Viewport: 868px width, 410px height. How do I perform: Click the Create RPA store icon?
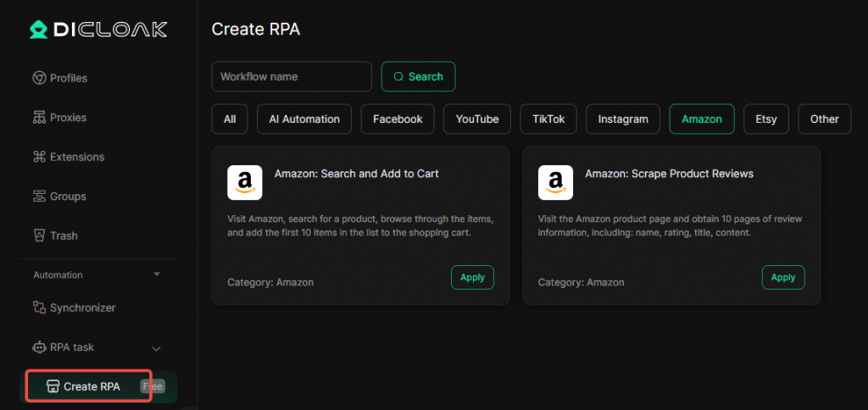point(53,387)
